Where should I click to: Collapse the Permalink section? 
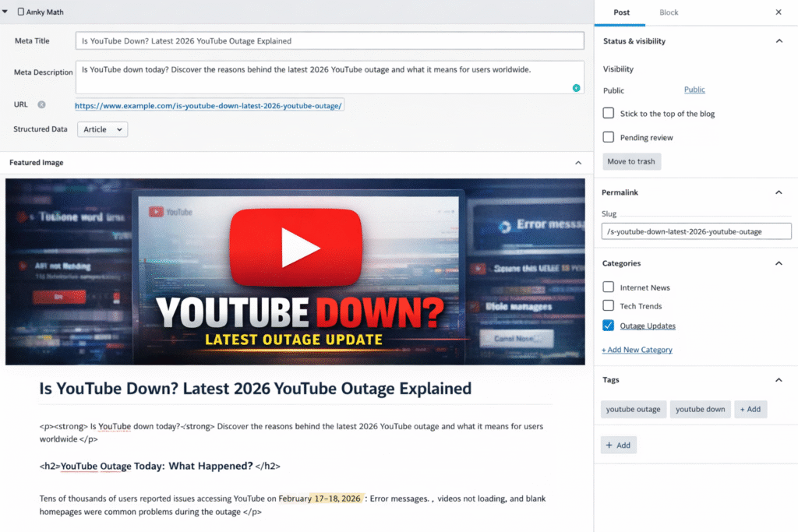[779, 192]
